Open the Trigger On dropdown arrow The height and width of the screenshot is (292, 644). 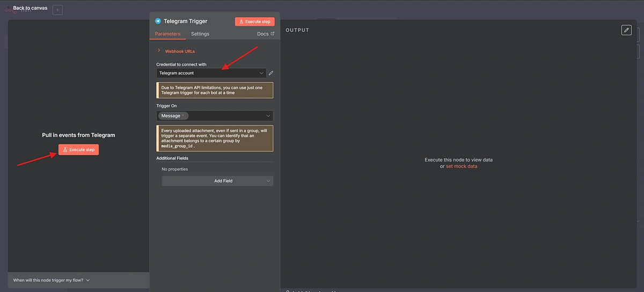[268, 116]
